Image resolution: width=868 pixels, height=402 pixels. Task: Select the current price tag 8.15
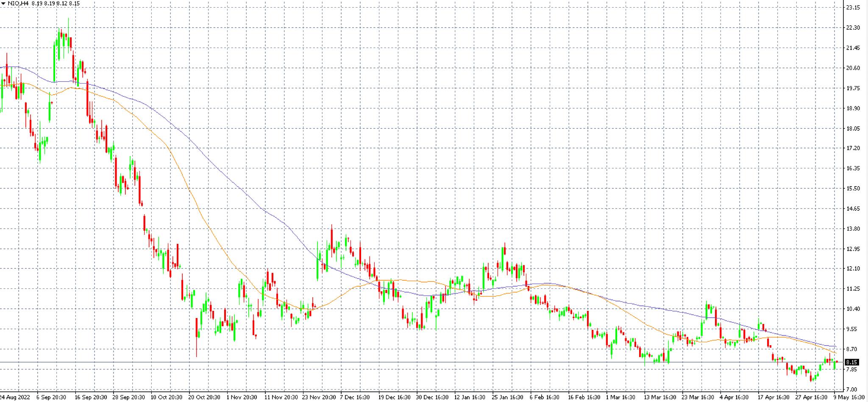(x=852, y=362)
